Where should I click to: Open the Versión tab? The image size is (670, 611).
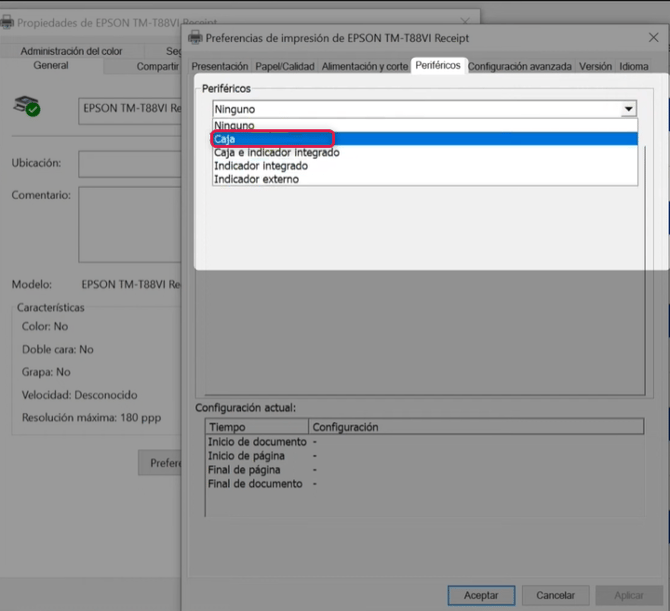tap(595, 66)
